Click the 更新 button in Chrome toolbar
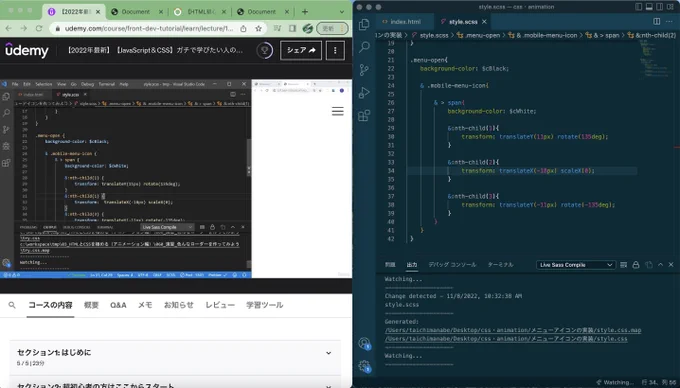Image resolution: width=680 pixels, height=388 pixels. (x=332, y=29)
